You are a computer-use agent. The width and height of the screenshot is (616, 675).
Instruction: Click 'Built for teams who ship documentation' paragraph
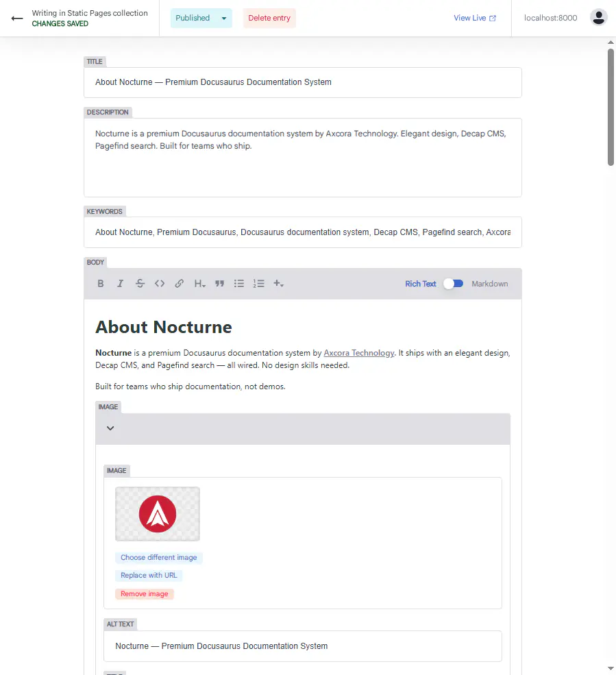pyautogui.click(x=190, y=386)
